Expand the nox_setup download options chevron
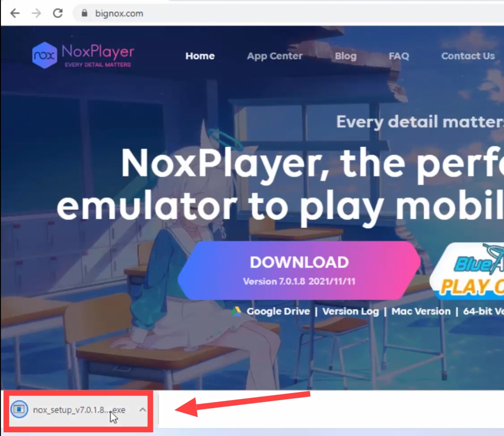Image resolution: width=504 pixels, height=436 pixels. point(143,410)
